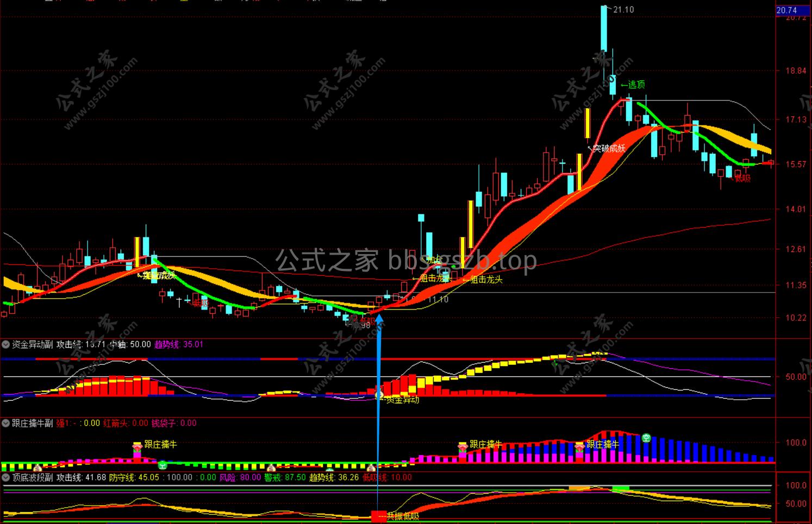Click the 15.57 price axis label
Image resolution: width=812 pixels, height=524 pixels.
796,164
